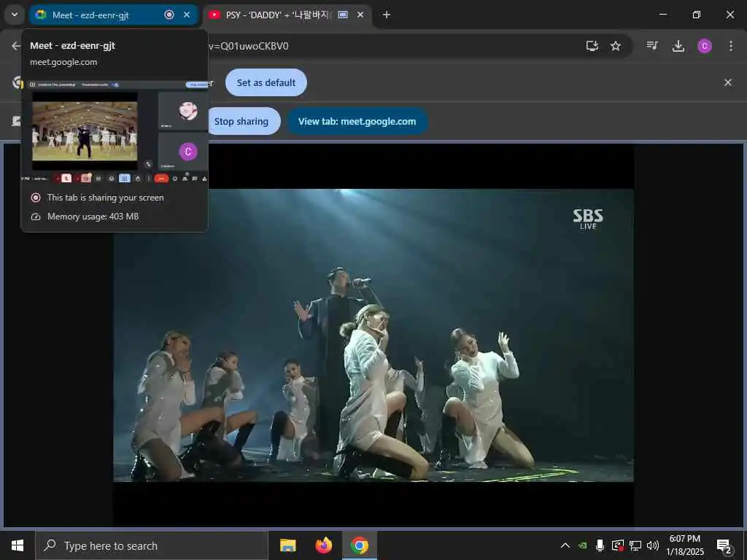Bookmark this page with the star icon
Screen dimensions: 747x560
[x=616, y=46]
